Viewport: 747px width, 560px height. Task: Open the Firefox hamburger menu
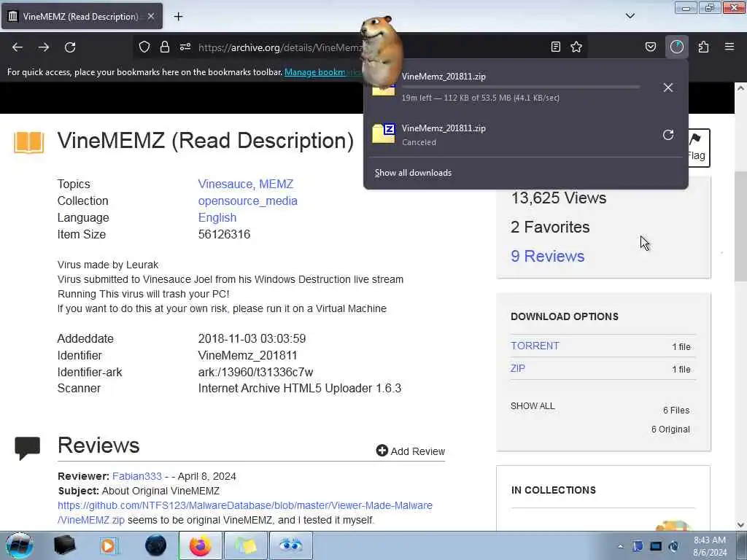click(x=729, y=47)
